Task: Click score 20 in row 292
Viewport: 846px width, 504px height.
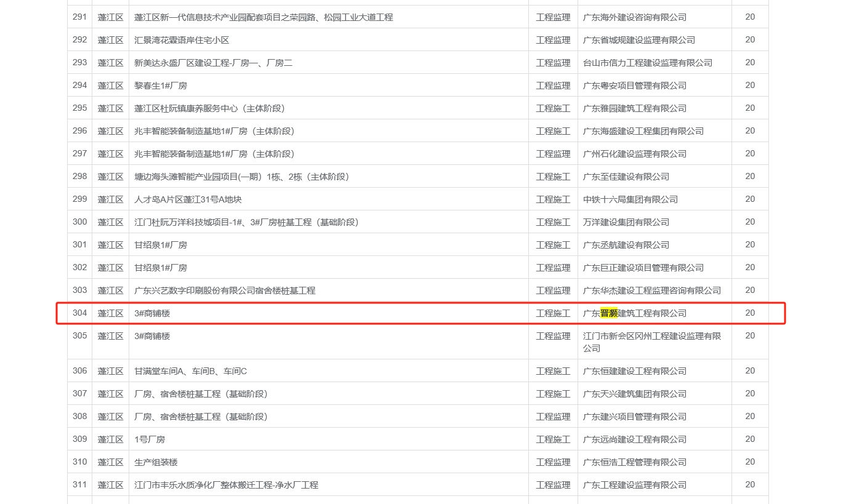Action: point(750,39)
